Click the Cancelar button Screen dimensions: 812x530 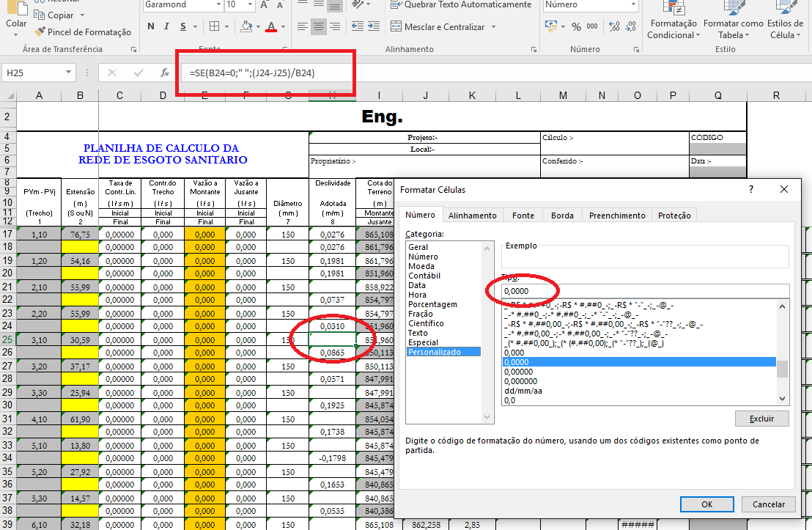click(x=769, y=504)
